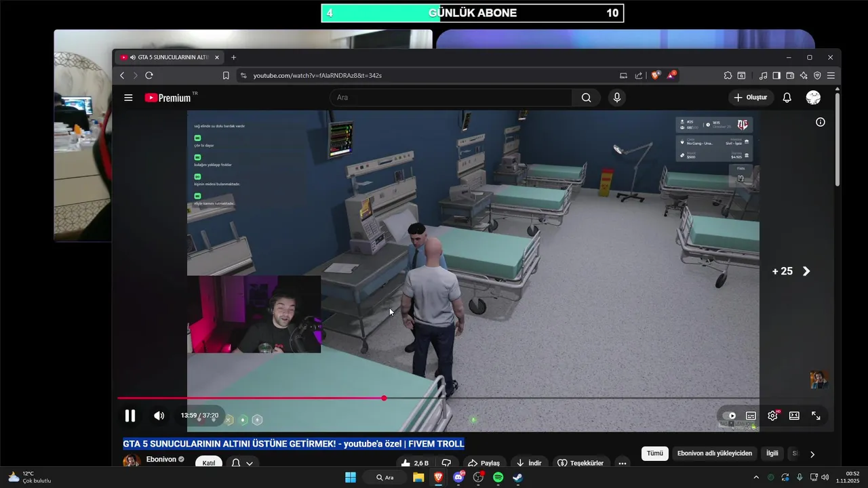Open the Oluştur create button

[x=751, y=98]
